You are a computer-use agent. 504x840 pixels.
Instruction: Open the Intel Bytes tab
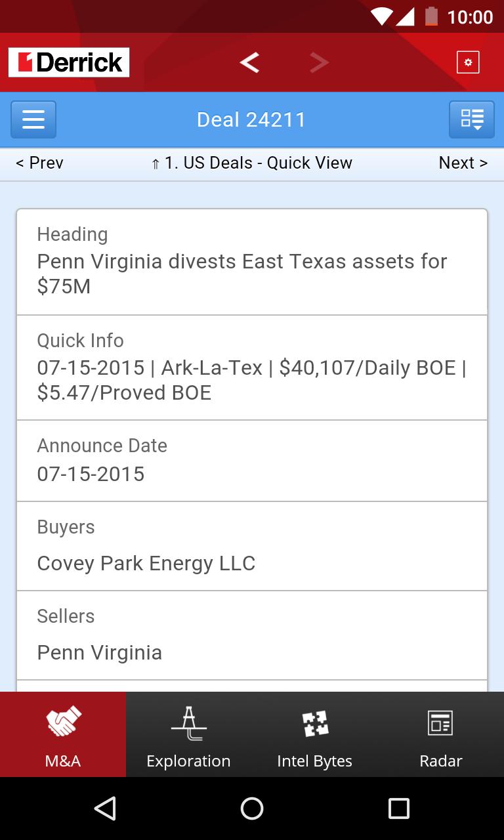(315, 734)
